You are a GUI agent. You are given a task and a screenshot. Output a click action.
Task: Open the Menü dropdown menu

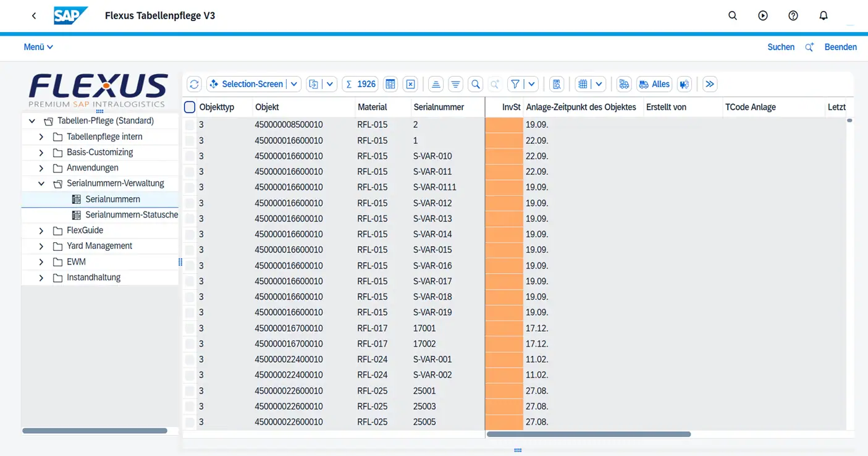tap(38, 47)
